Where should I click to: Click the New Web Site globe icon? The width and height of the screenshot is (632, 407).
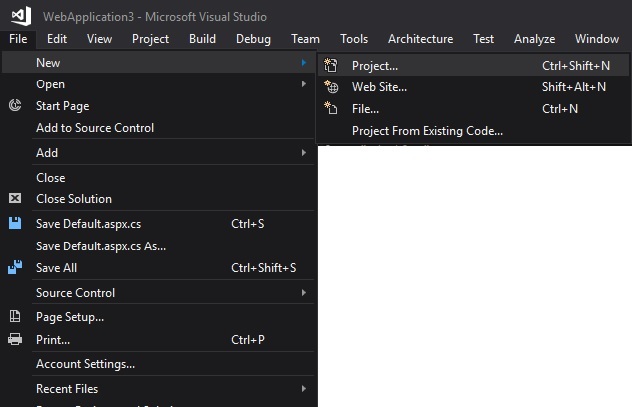tap(332, 87)
